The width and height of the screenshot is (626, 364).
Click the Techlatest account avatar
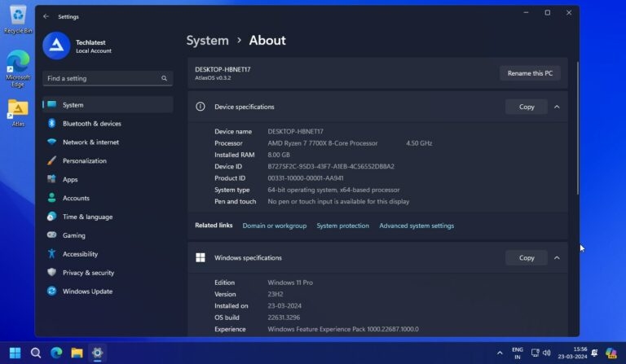click(x=56, y=46)
